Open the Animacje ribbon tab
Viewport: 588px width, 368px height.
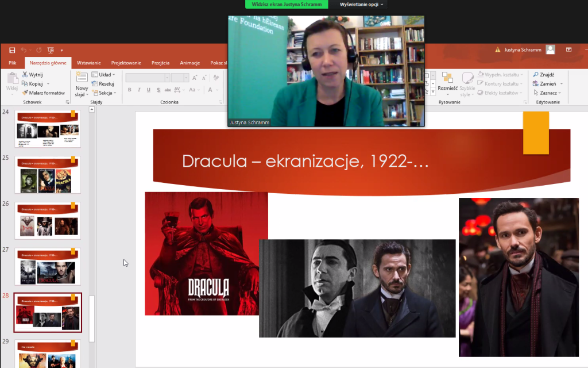(x=189, y=63)
